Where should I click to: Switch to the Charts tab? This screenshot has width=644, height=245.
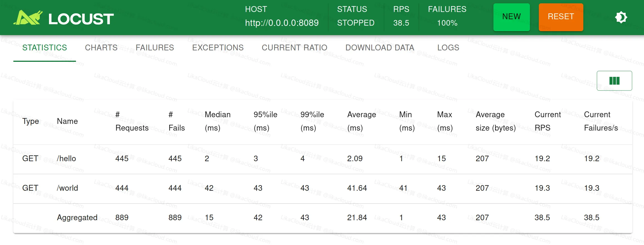coord(101,48)
